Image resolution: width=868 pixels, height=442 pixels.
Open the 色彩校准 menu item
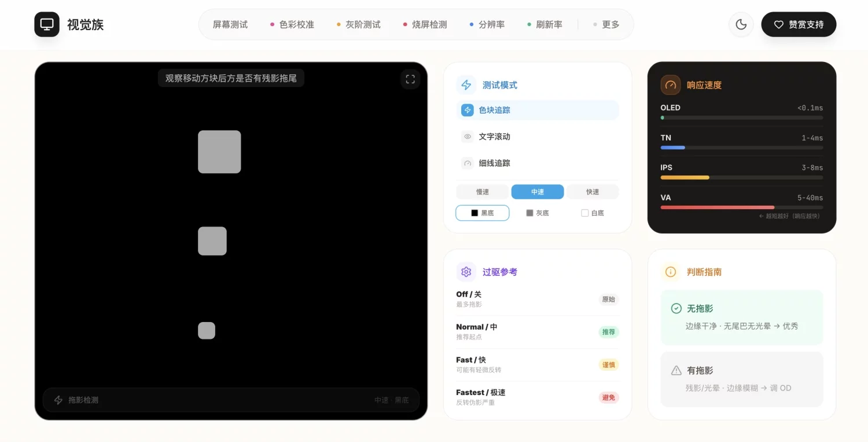pyautogui.click(x=297, y=24)
